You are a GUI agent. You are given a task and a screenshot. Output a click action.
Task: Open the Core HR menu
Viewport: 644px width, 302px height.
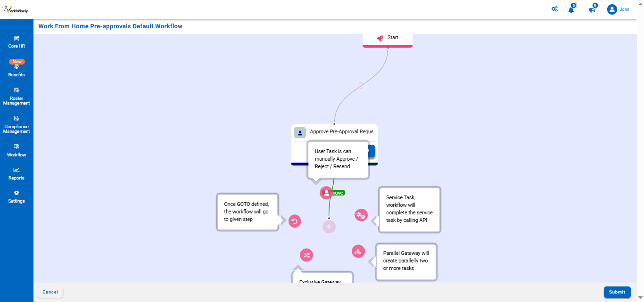pyautogui.click(x=17, y=42)
